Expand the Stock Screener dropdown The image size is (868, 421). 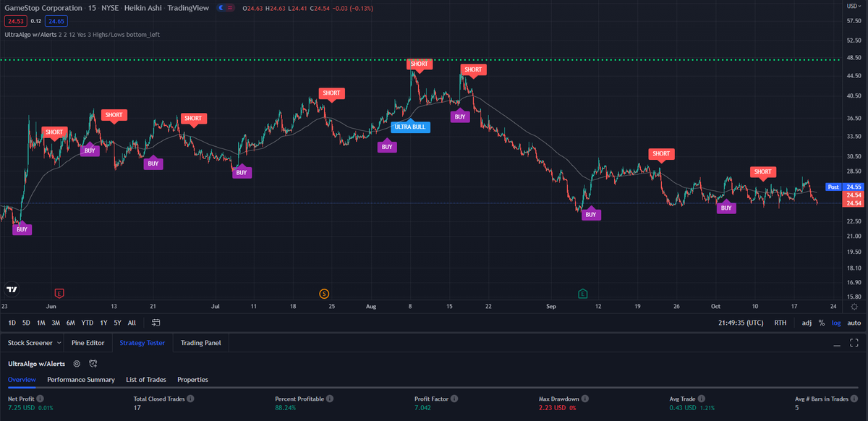tap(59, 342)
